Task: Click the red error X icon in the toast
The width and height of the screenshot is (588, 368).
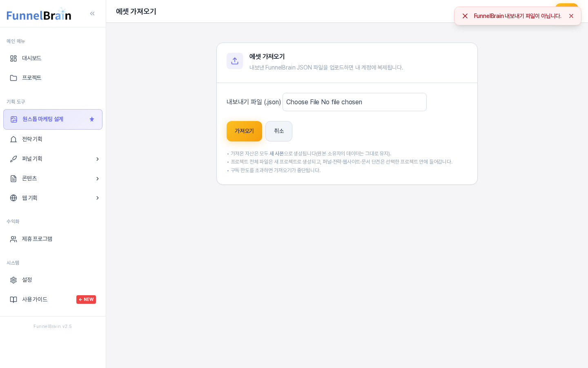Action: (465, 16)
